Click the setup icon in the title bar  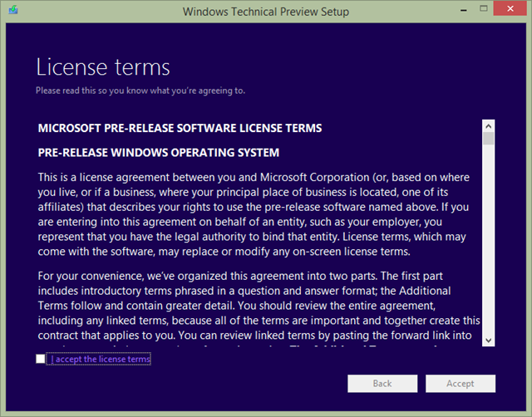(13, 10)
